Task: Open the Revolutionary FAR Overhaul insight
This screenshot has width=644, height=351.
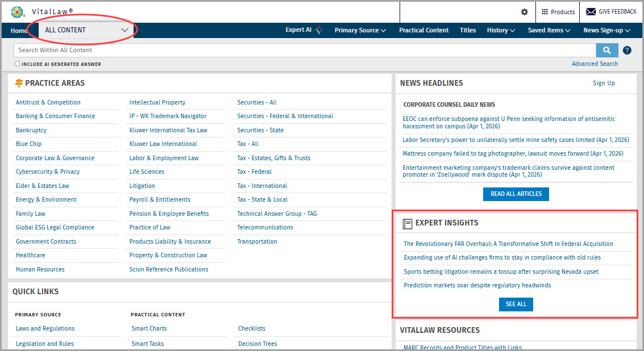Action: (x=509, y=244)
